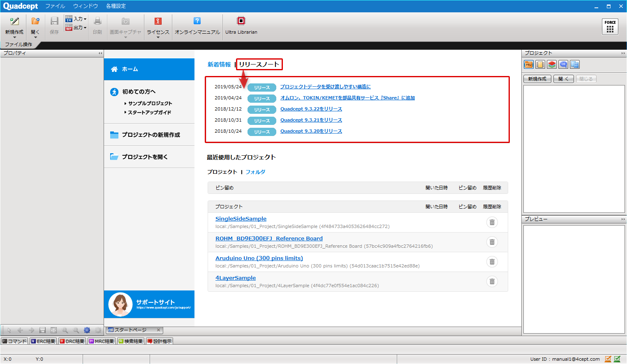Delete SingleSideSample history with trash icon
627x364 pixels.
point(492,222)
